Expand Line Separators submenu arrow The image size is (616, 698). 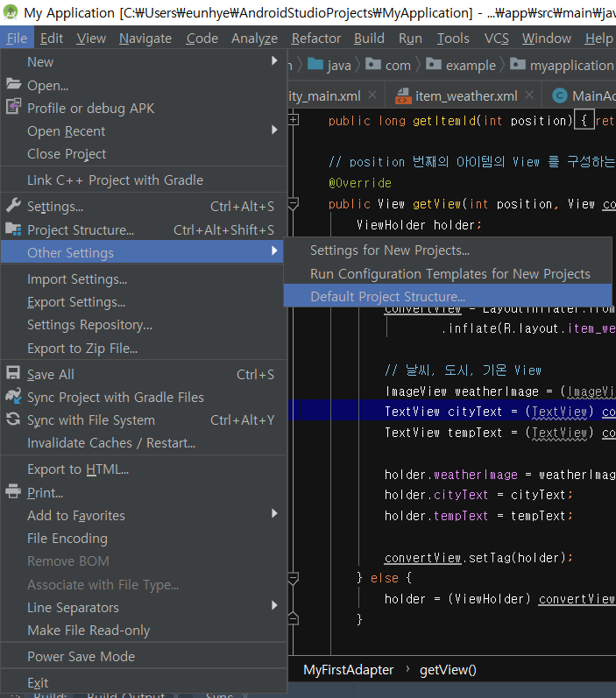coord(274,605)
